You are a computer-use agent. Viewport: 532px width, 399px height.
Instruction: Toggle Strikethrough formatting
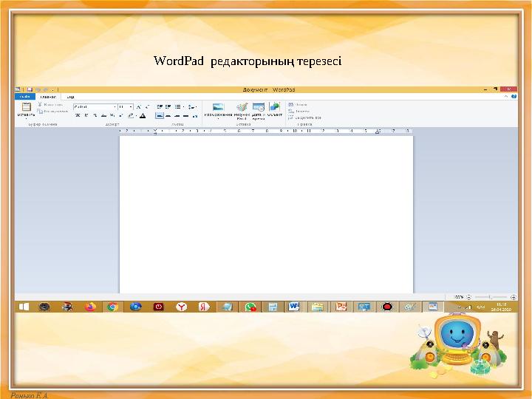(104, 116)
